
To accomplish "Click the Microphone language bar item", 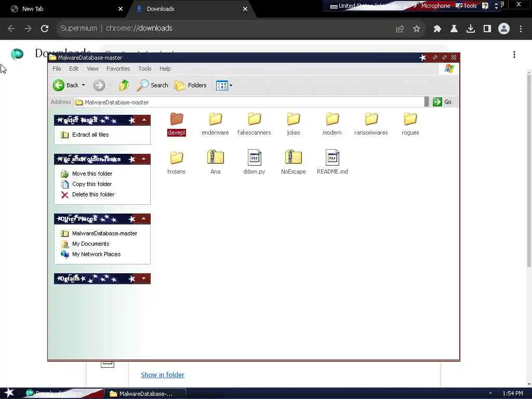I will pyautogui.click(x=432, y=5).
